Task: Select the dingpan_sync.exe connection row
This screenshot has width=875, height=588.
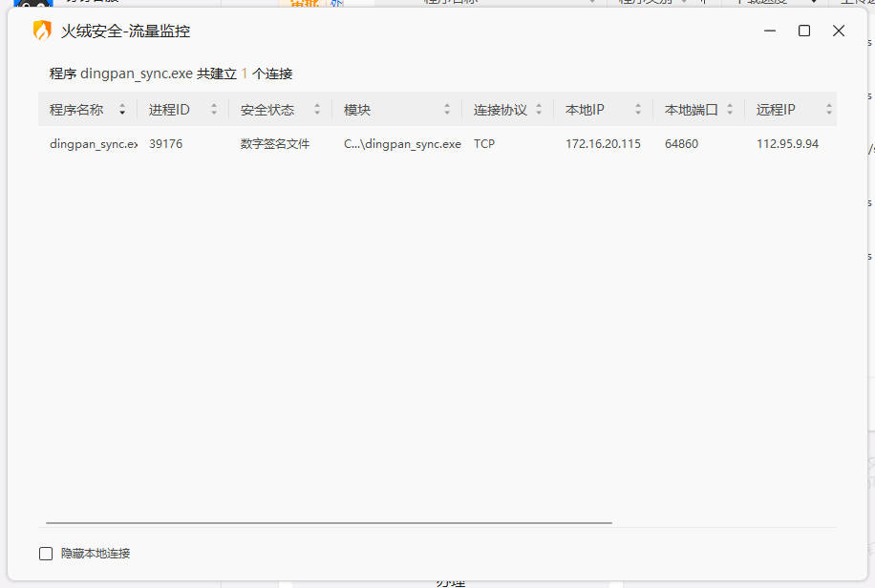Action: [x=437, y=144]
